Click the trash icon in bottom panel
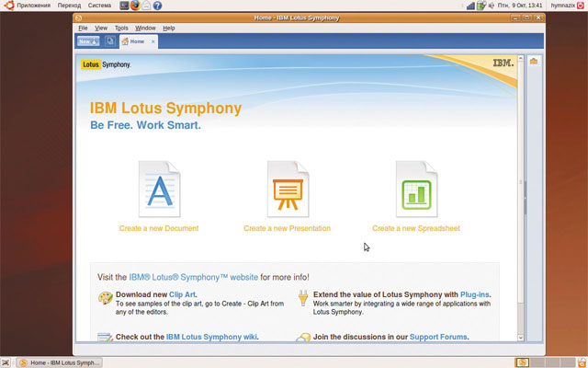The width and height of the screenshot is (588, 368). [582, 362]
